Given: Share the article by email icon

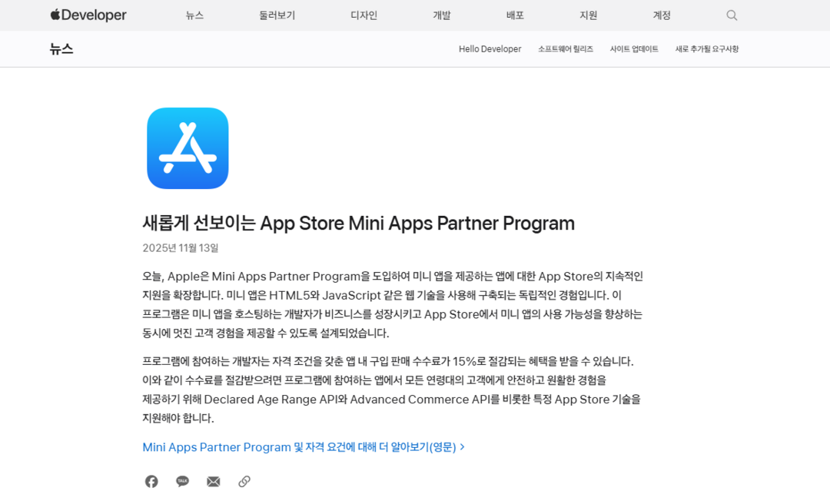Looking at the screenshot, I should (214, 482).
